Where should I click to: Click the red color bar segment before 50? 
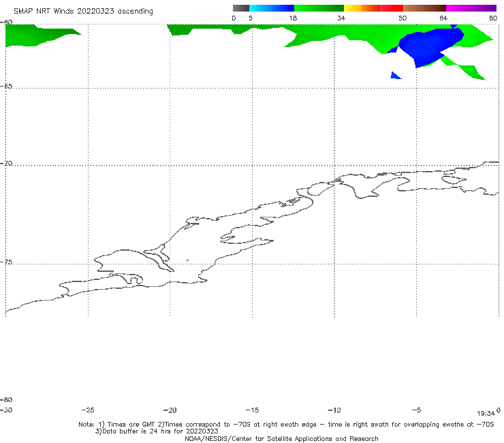(391, 8)
